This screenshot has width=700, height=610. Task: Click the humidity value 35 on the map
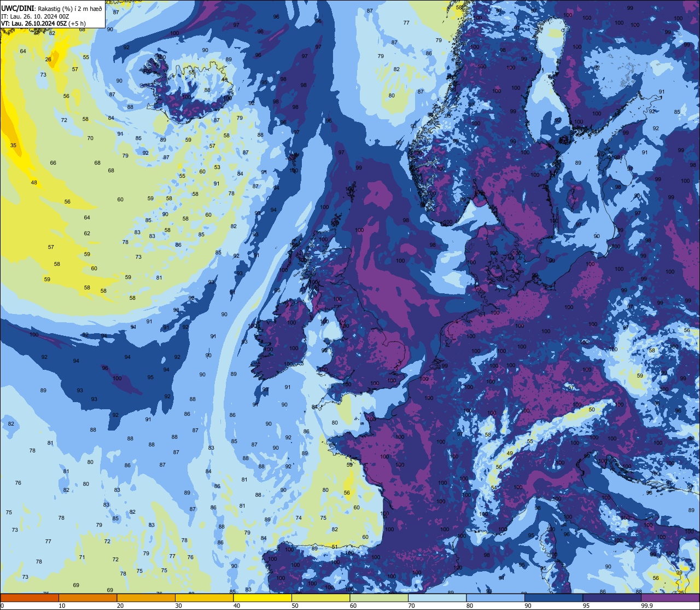point(13,146)
